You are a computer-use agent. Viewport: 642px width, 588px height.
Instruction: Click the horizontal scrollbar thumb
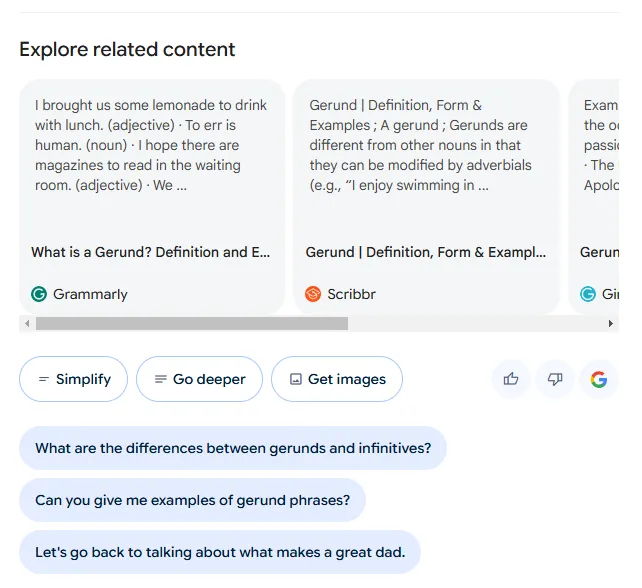191,324
